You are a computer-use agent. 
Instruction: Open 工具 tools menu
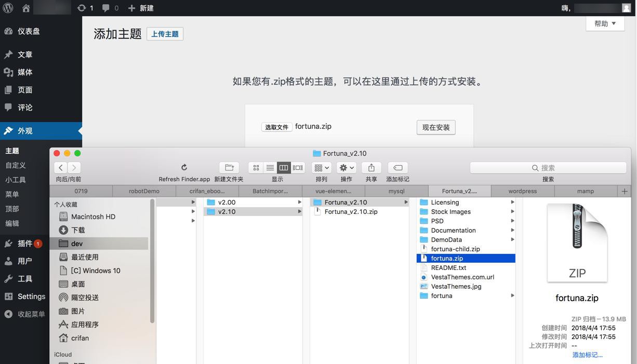coord(24,279)
